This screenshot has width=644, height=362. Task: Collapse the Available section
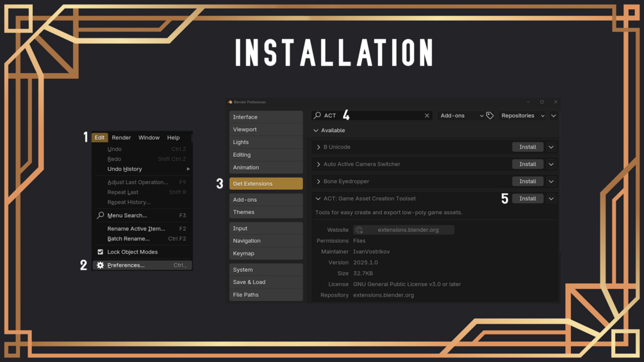tap(315, 131)
